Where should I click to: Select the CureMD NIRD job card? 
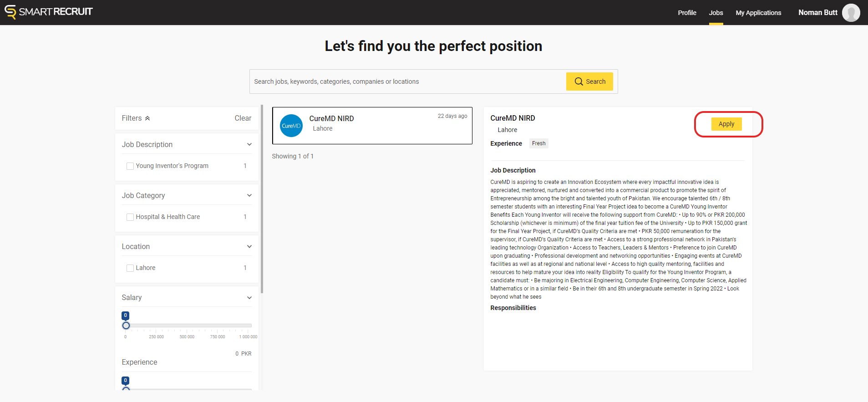372,126
